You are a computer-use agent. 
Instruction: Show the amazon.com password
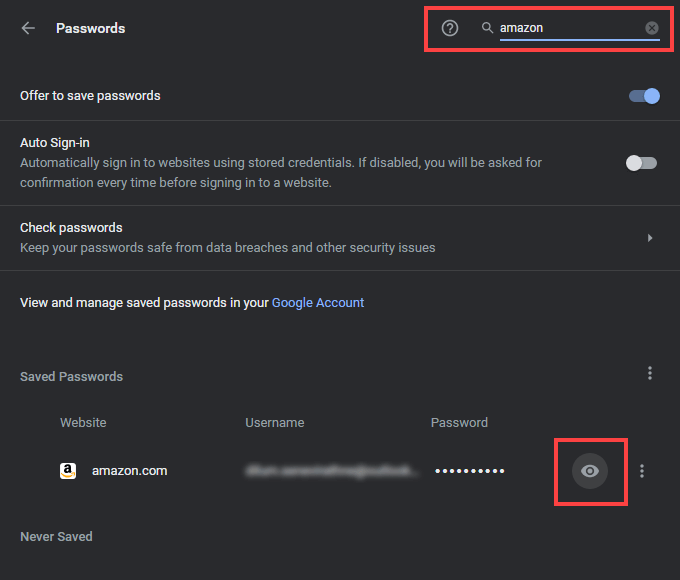coord(590,471)
